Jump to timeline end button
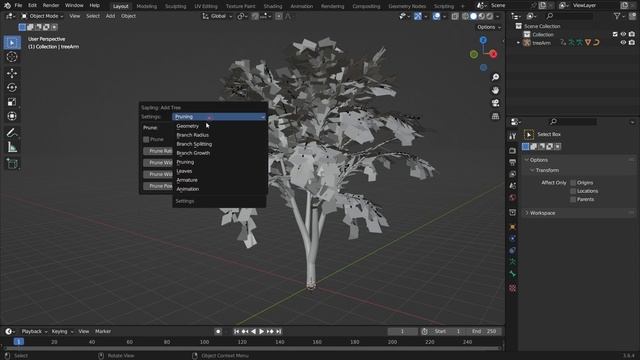The image size is (640, 360). click(x=278, y=331)
